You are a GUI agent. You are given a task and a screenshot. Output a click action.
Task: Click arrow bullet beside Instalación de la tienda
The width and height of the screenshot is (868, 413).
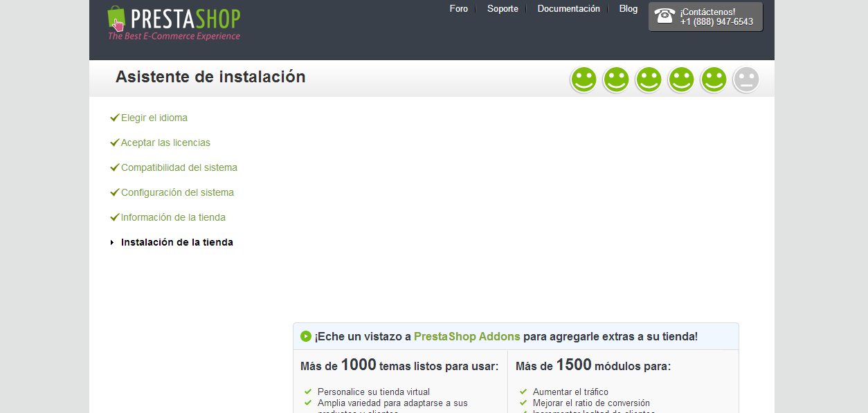coord(112,242)
